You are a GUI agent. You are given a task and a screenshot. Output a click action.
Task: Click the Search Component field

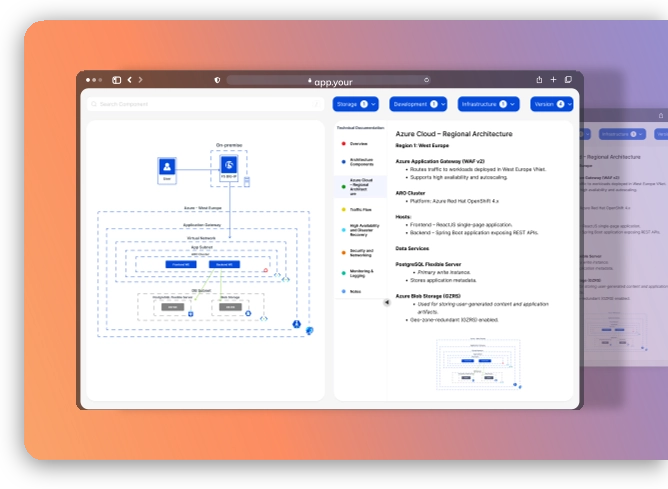pyautogui.click(x=205, y=104)
